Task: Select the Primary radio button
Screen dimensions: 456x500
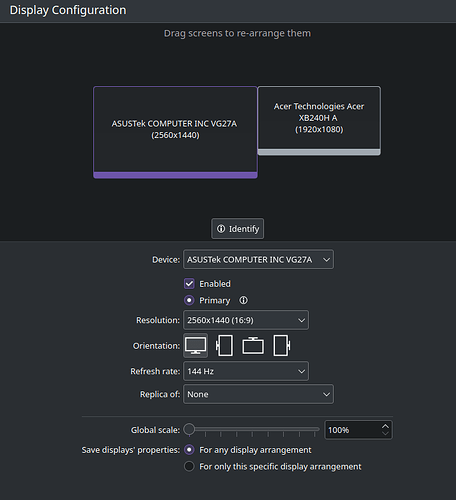Action: pos(189,300)
